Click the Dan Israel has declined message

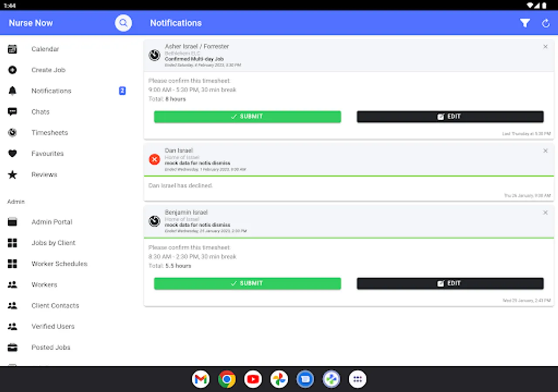click(180, 186)
